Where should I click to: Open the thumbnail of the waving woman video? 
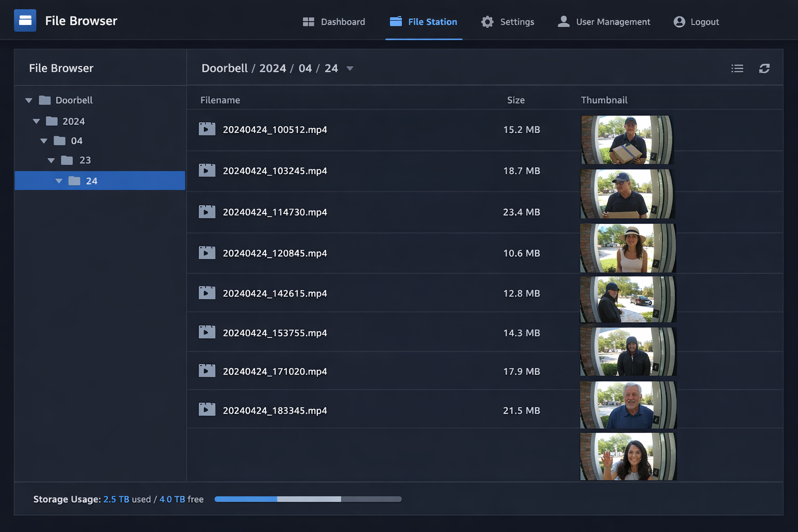click(x=628, y=456)
